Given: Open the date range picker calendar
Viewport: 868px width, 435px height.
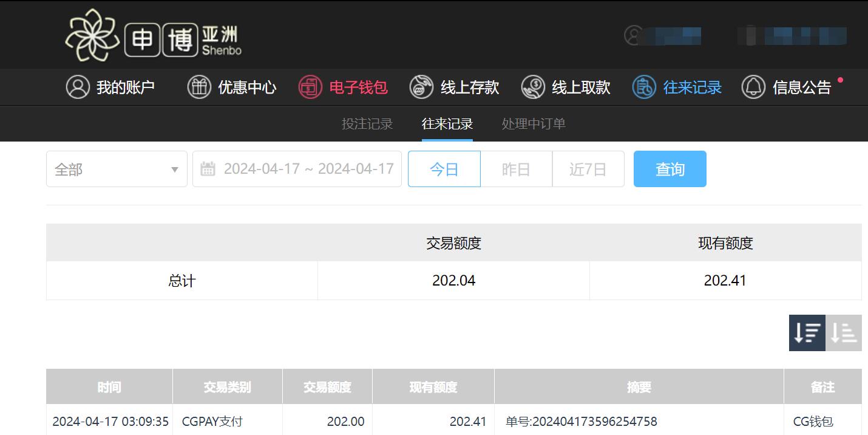Looking at the screenshot, I should tap(297, 169).
